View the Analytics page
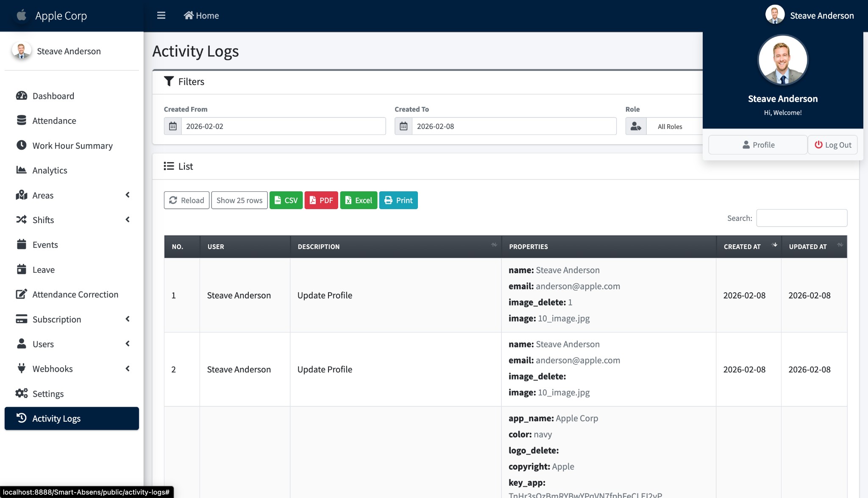The width and height of the screenshot is (868, 498). pos(50,170)
